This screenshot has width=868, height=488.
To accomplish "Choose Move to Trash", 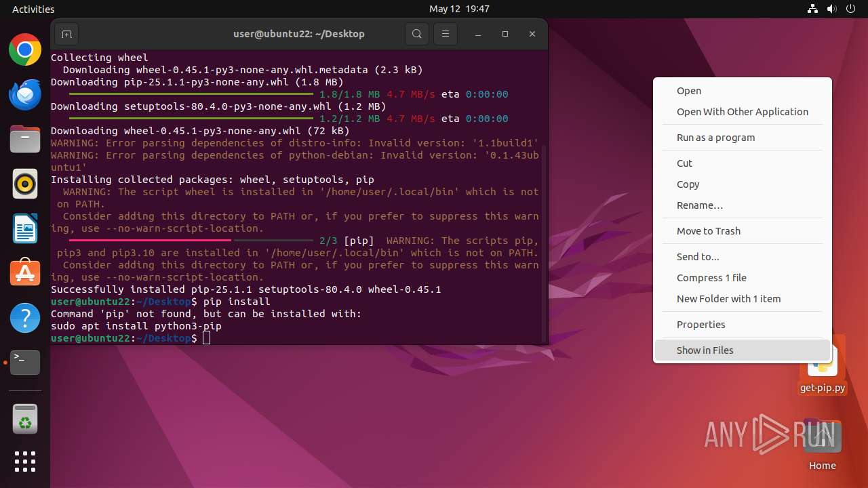I will [x=743, y=231].
